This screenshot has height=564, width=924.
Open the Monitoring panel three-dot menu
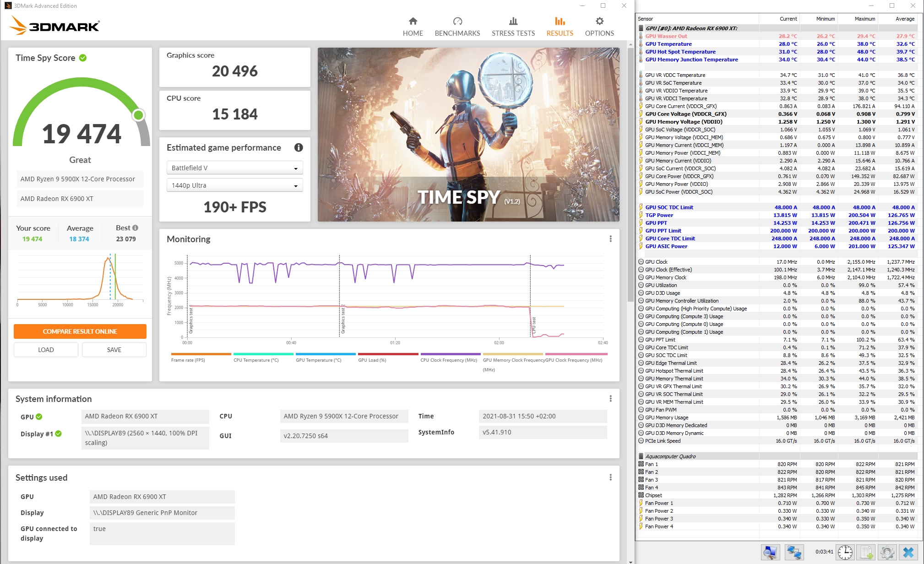click(610, 239)
